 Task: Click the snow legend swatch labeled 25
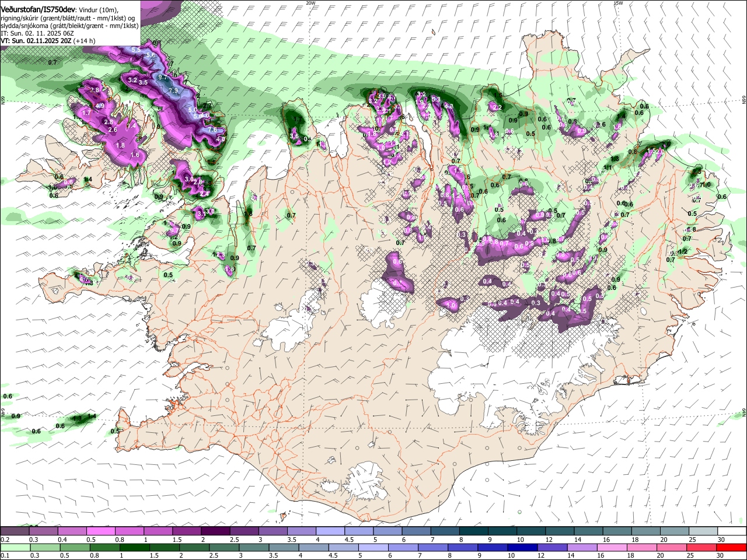click(x=703, y=531)
